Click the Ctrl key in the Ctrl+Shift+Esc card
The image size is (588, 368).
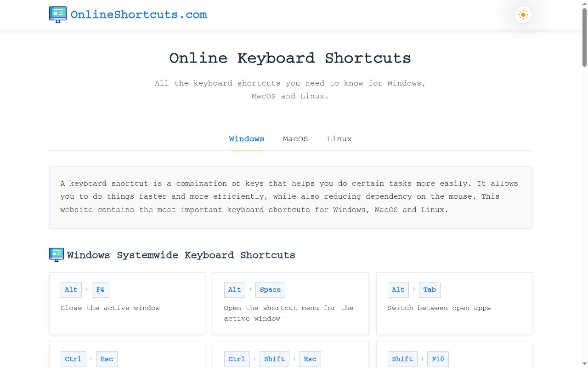237,359
